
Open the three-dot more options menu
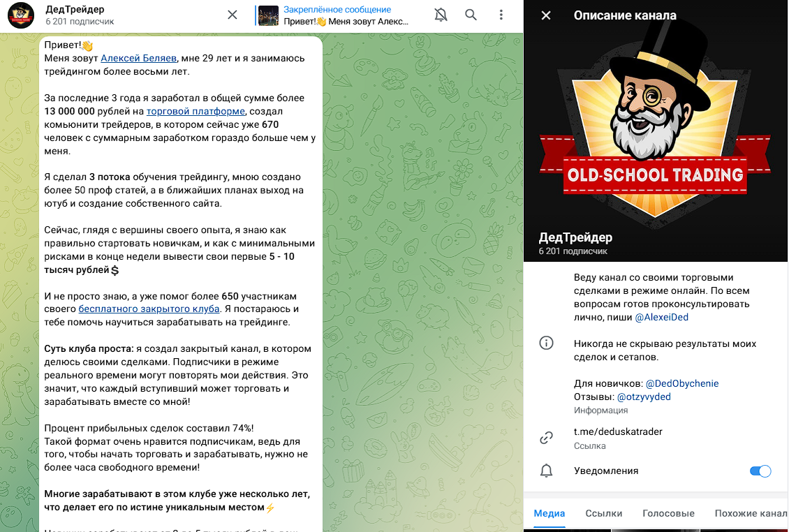501,15
